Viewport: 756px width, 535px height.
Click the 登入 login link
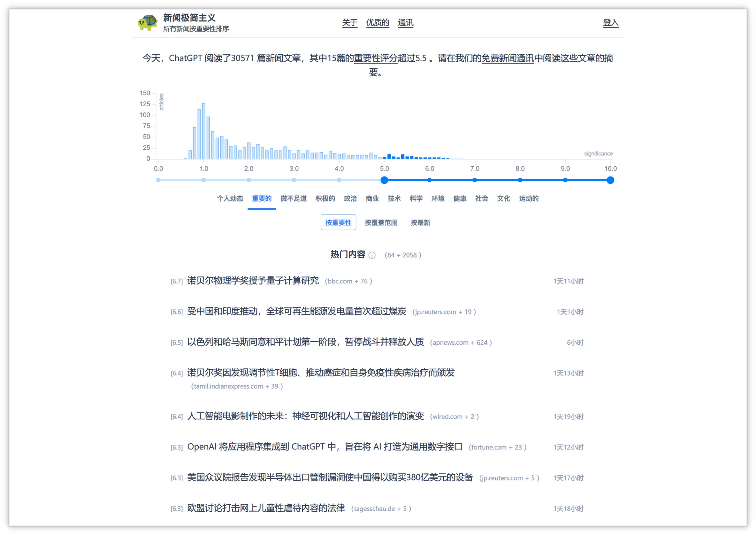click(610, 22)
